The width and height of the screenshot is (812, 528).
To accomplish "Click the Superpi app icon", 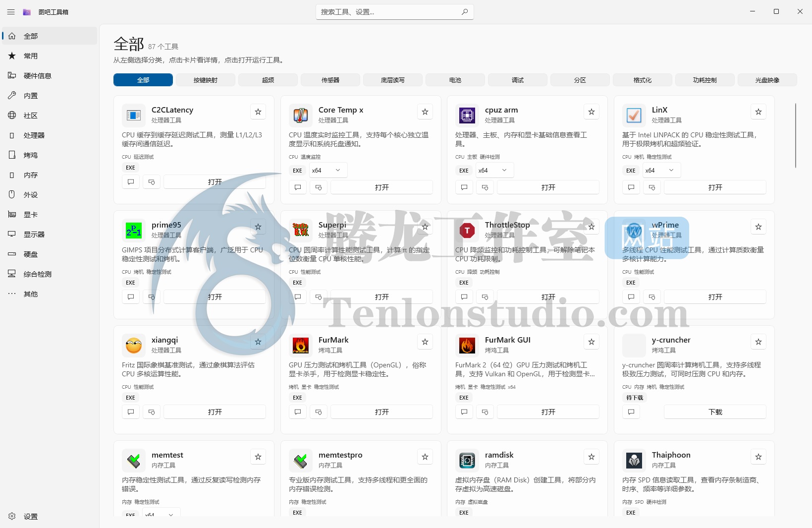I will (301, 231).
